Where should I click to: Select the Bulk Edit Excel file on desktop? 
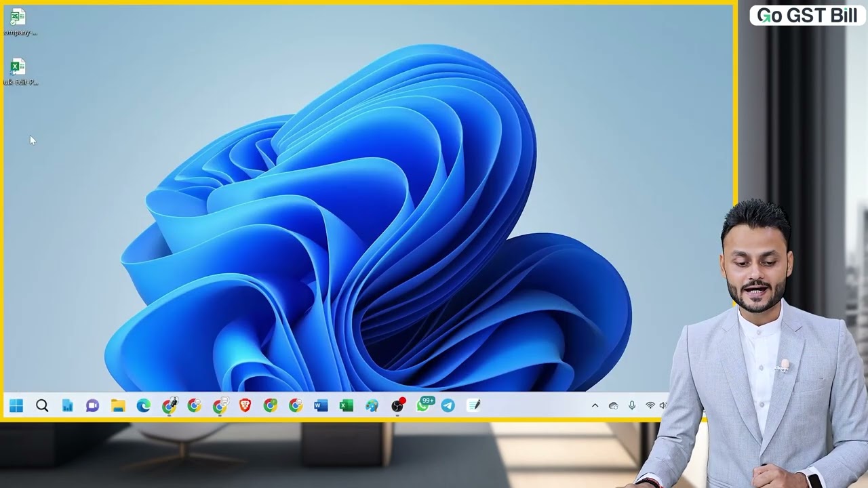coord(18,72)
